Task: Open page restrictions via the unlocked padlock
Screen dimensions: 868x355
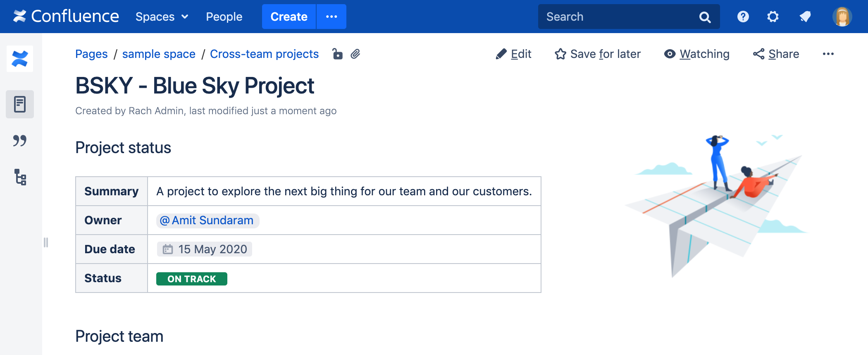Action: pos(337,54)
